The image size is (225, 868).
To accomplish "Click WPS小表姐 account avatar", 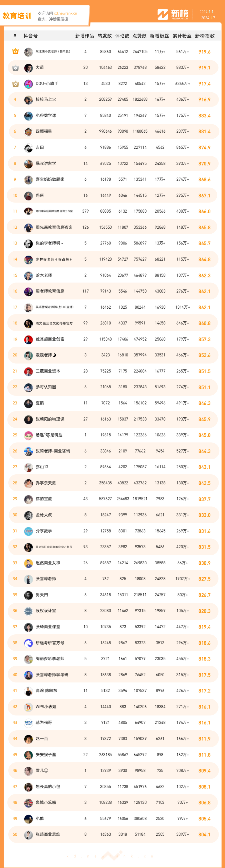I will pos(28,707).
